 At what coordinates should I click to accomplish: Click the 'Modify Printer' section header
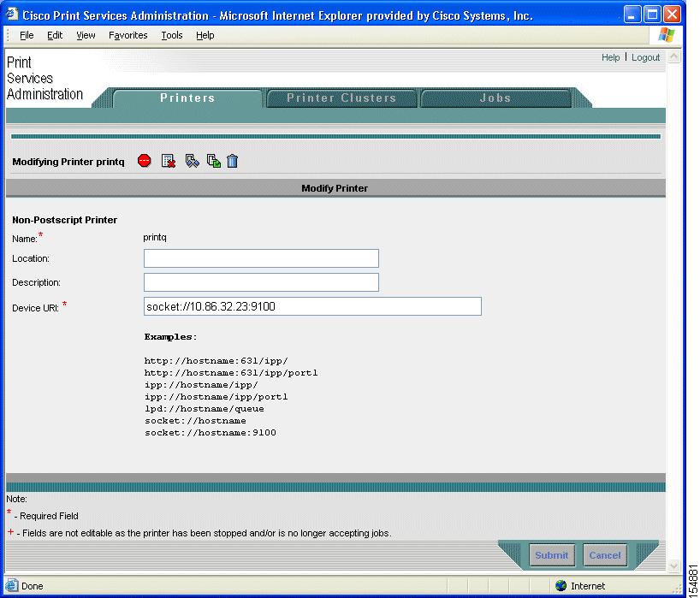[335, 188]
